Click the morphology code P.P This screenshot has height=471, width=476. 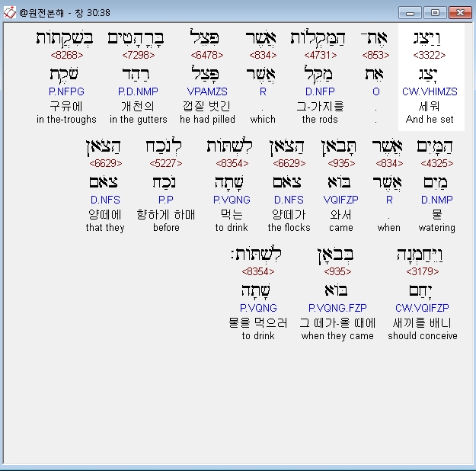[x=166, y=200]
